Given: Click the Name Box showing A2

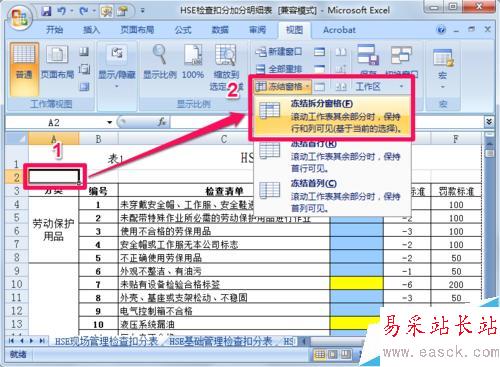Looking at the screenshot, I should point(55,122).
